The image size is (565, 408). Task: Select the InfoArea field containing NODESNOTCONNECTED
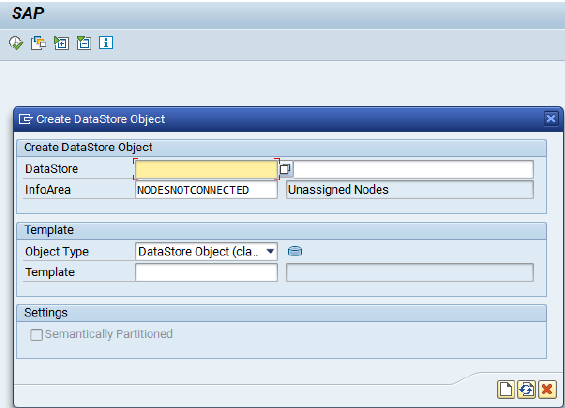pos(206,190)
